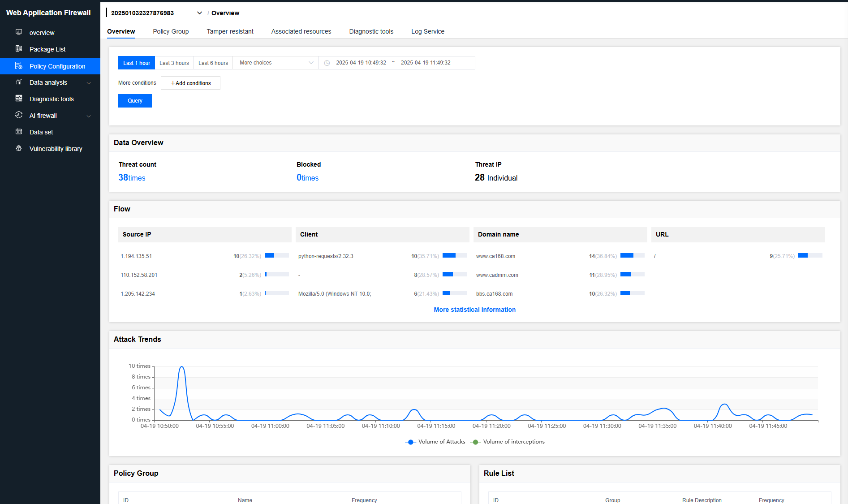Click Name column header in Policy Group
Screen dimensions: 848x504
pyautogui.click(x=245, y=500)
